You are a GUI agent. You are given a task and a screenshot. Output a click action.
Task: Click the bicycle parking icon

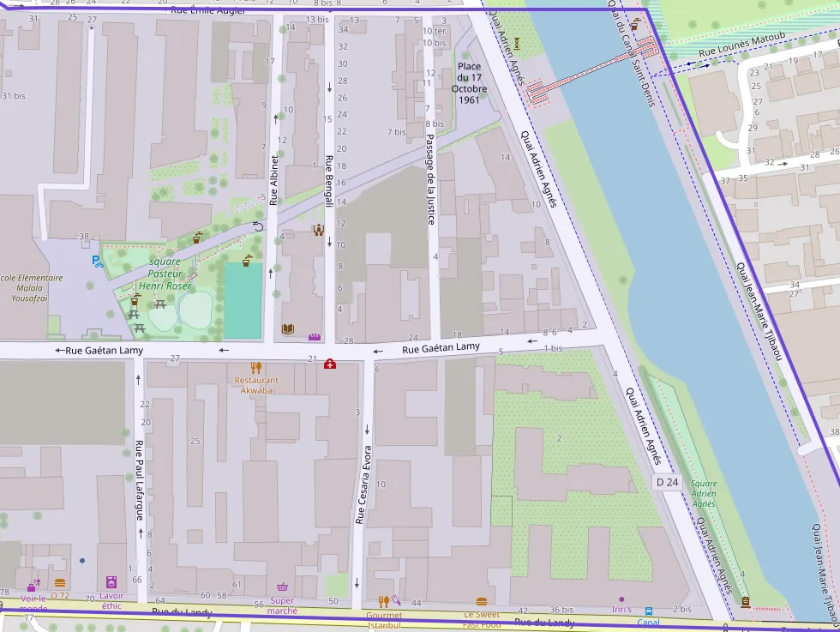pos(95,262)
